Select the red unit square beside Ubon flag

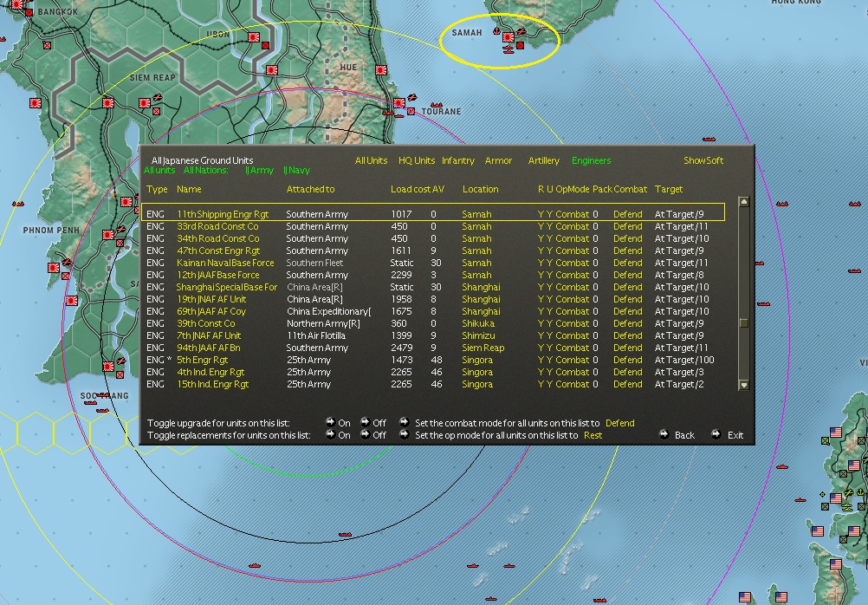click(x=265, y=45)
